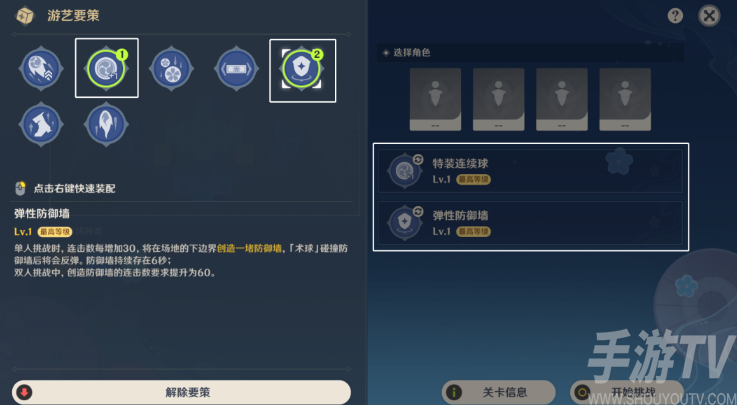This screenshot has width=737, height=405.
Task: Select the fox spirit strategy icon
Action: coord(41,125)
